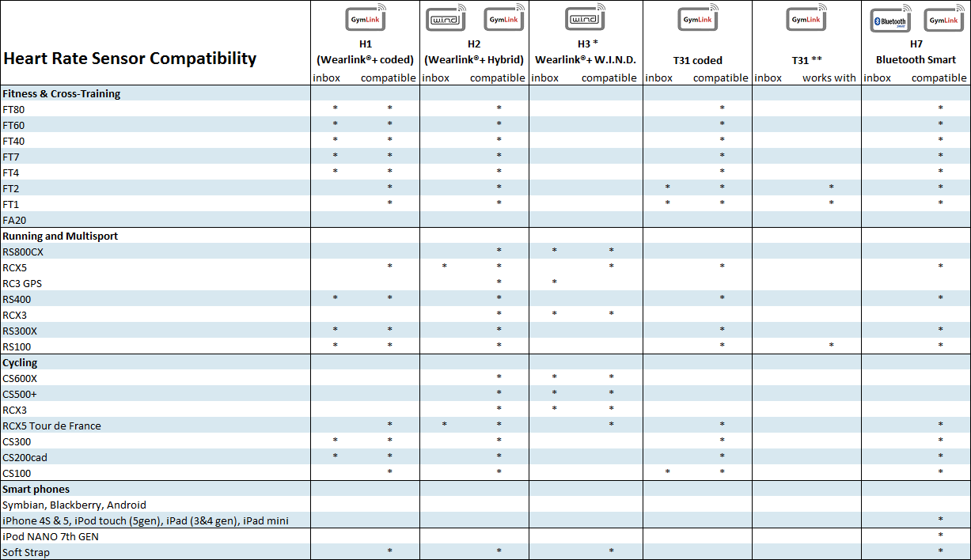The image size is (971, 560).
Task: Click the RS100 asterisk in T31 works with column
Action: [831, 346]
